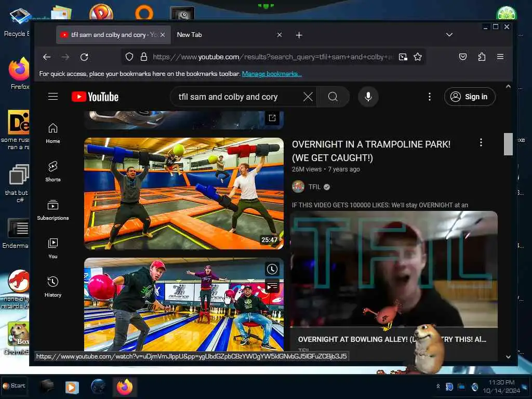
Task: Open external link icon on top thumbnail
Action: click(272, 118)
